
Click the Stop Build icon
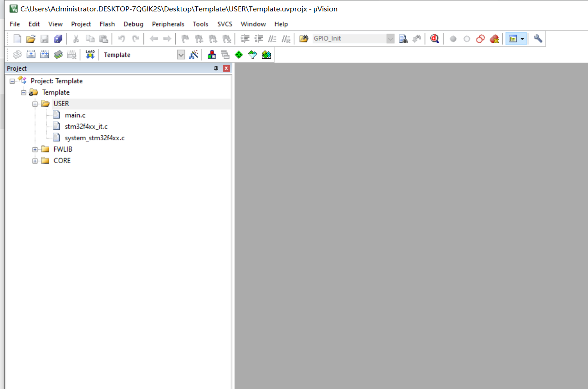coord(72,55)
